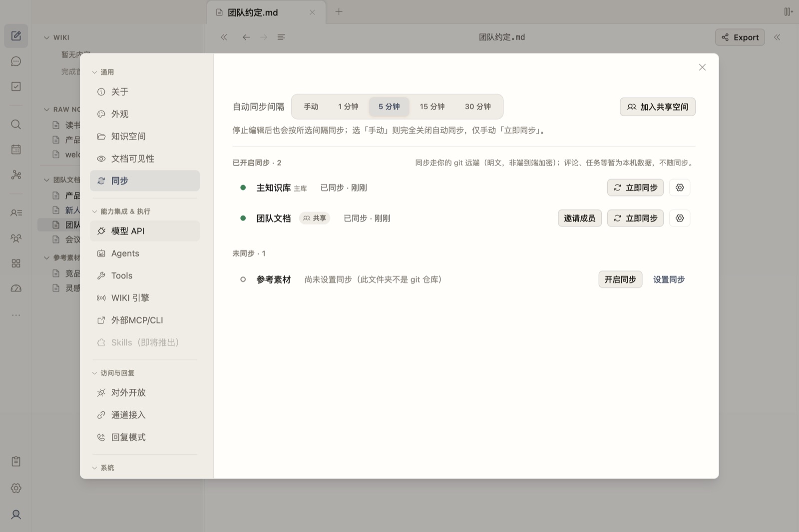Click 邀请成员 for 团队文档

point(580,218)
